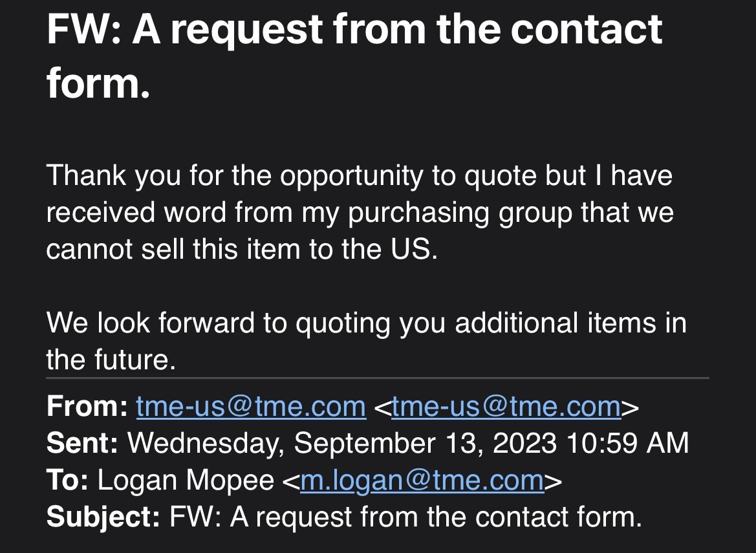The height and width of the screenshot is (553, 756).
Task: Open the first tme-us@tme.com sender link
Action: click(x=251, y=406)
